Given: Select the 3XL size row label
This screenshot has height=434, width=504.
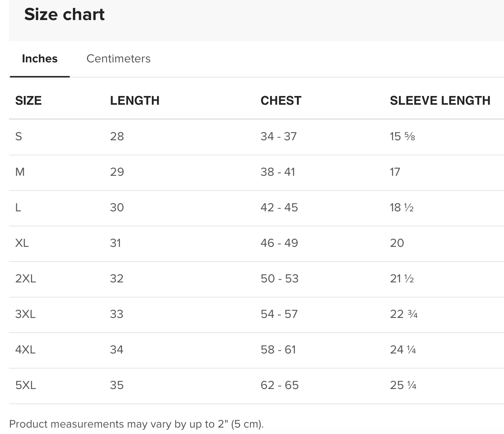Looking at the screenshot, I should tap(25, 314).
